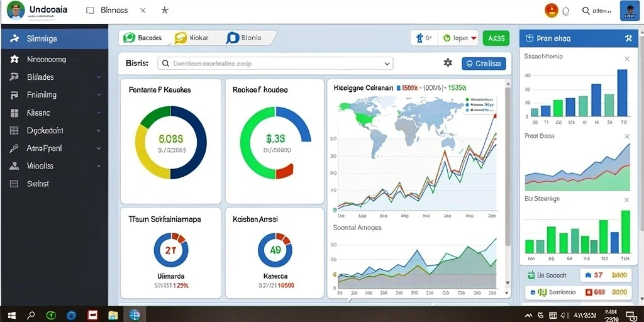Open the grid icon next to Kiisanc

point(14,113)
